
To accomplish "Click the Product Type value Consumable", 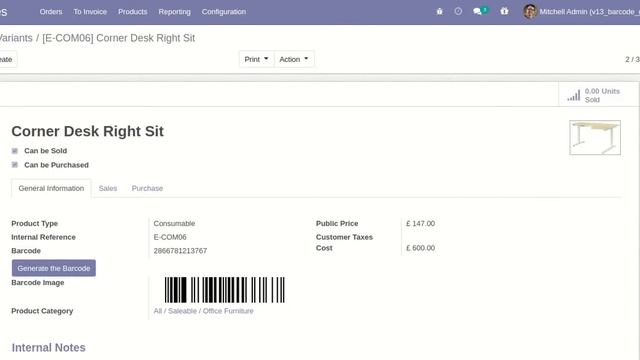I will point(174,224).
